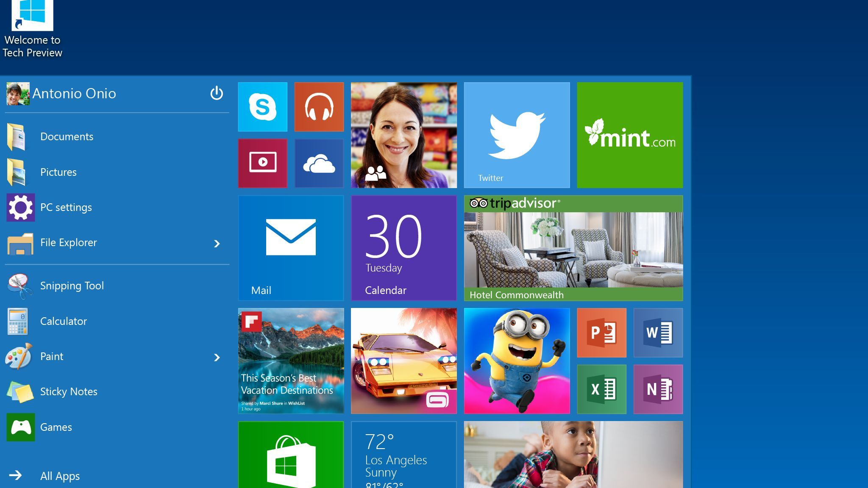Open Sticky Notes
Viewport: 868px width, 488px height.
tap(117, 392)
